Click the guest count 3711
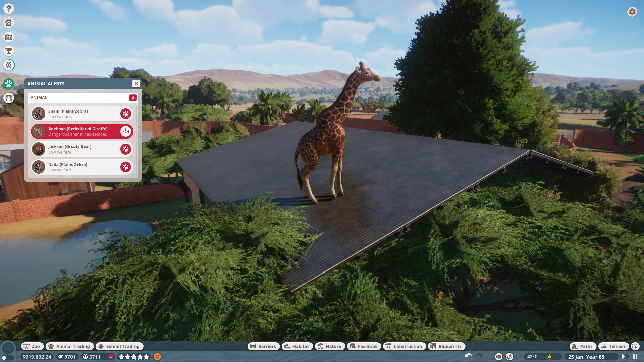The height and width of the screenshot is (362, 644). pos(92,357)
